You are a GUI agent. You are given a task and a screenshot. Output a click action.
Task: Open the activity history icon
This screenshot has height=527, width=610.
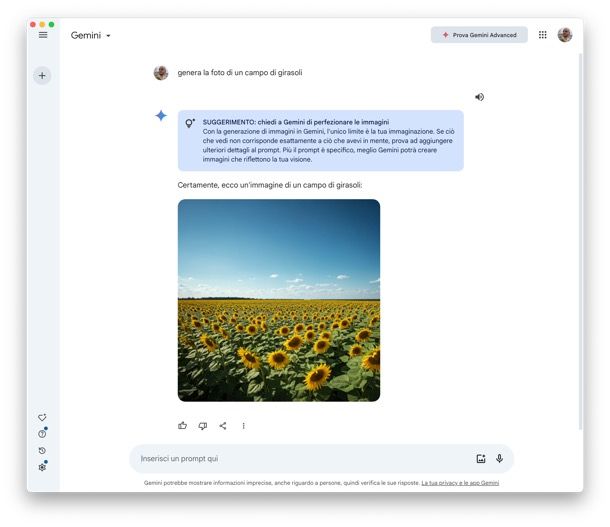click(x=42, y=450)
